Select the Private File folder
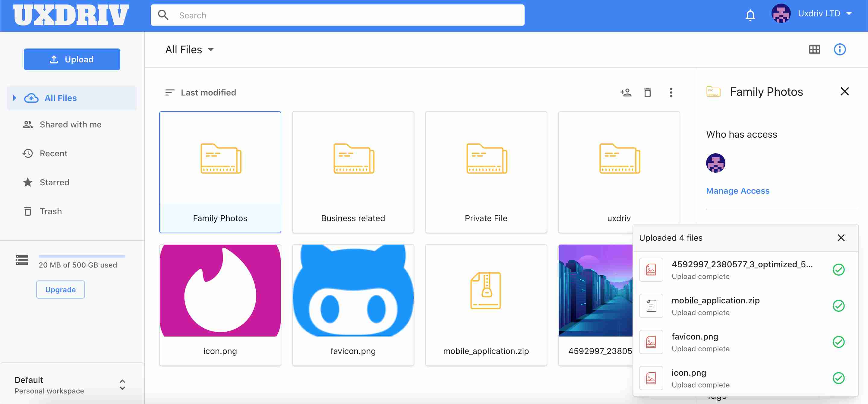 486,172
